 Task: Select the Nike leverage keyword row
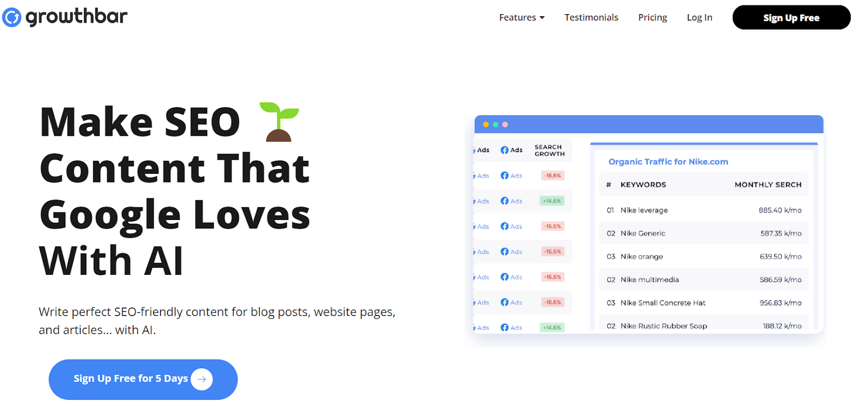click(x=704, y=210)
